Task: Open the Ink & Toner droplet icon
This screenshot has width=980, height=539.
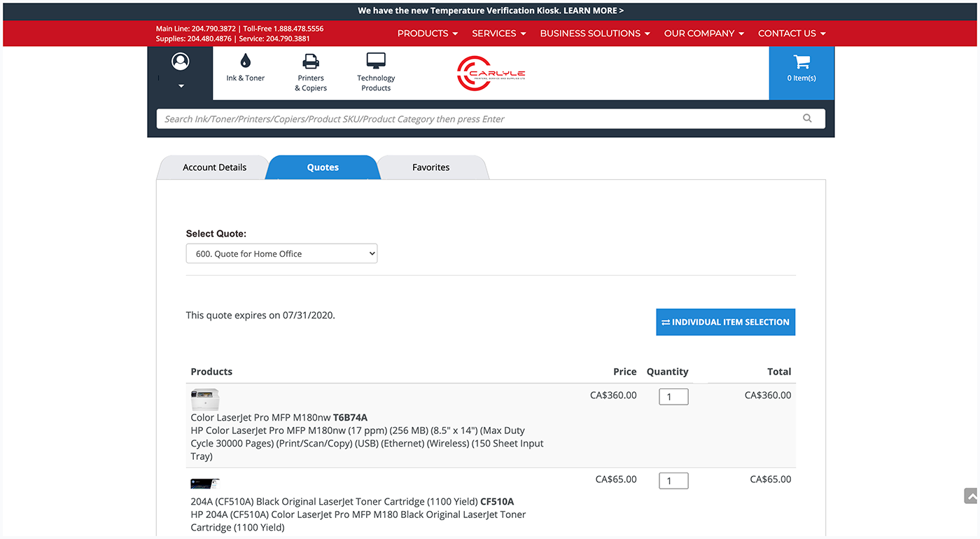Action: (245, 61)
